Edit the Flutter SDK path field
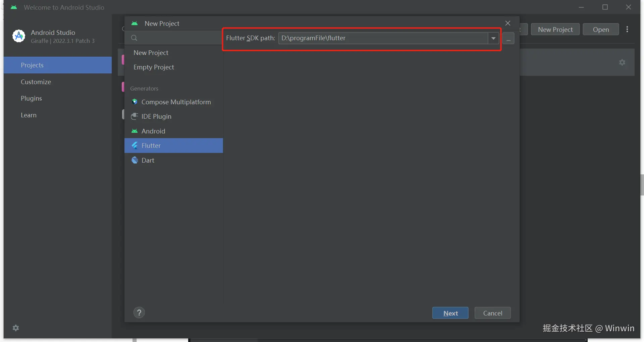Screen dimensions: 644x342 (x=383, y=38)
